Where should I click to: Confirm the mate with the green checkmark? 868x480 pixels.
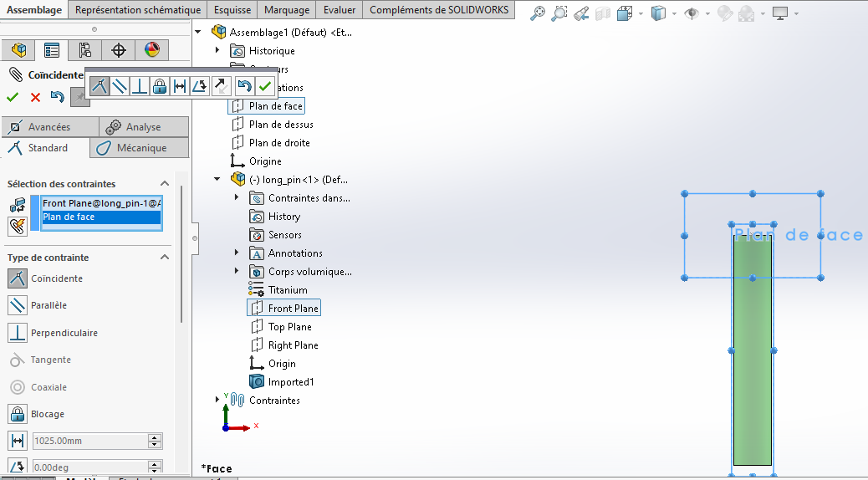point(13,97)
